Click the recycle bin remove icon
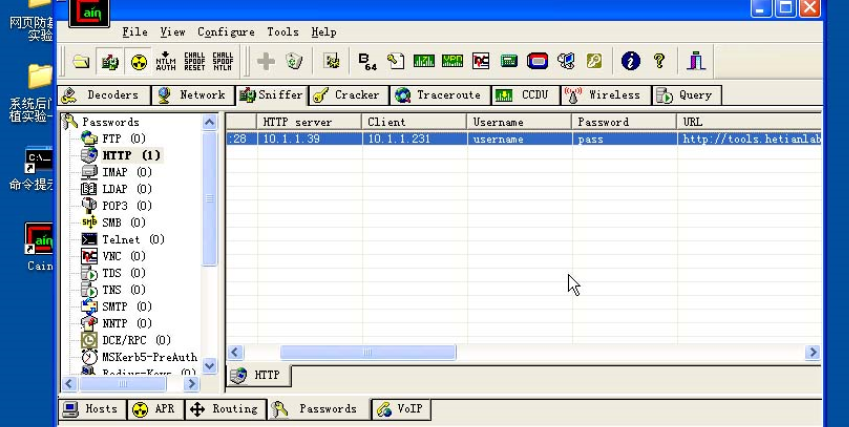 point(293,61)
